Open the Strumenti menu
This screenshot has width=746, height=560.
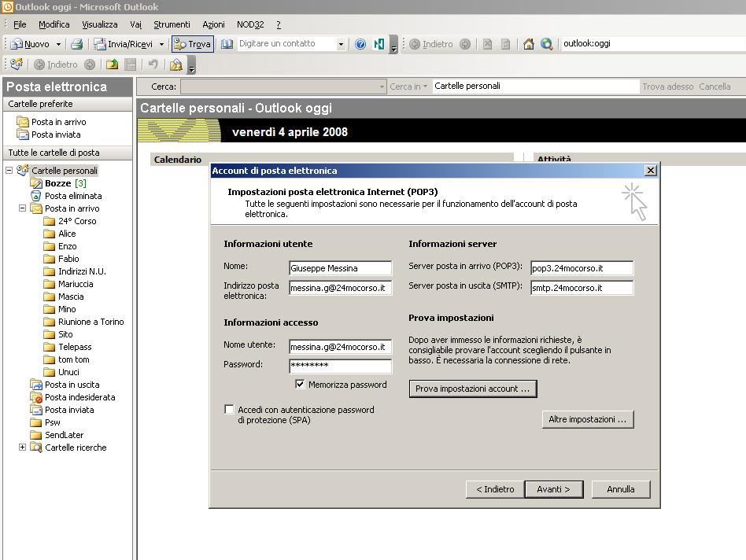tap(172, 24)
